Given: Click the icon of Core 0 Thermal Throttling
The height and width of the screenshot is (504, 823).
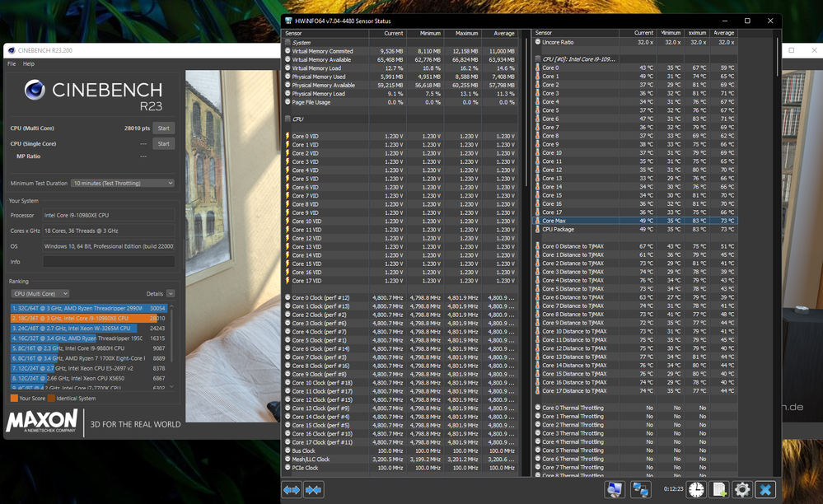Looking at the screenshot, I should tap(538, 408).
